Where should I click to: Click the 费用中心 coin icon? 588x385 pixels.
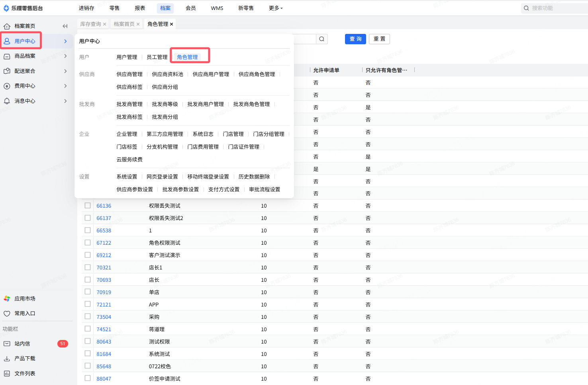[7, 86]
